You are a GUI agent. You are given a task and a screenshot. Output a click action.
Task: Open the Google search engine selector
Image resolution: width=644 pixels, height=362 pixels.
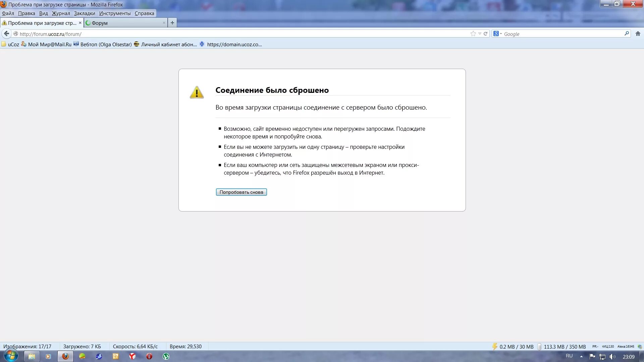pos(497,34)
